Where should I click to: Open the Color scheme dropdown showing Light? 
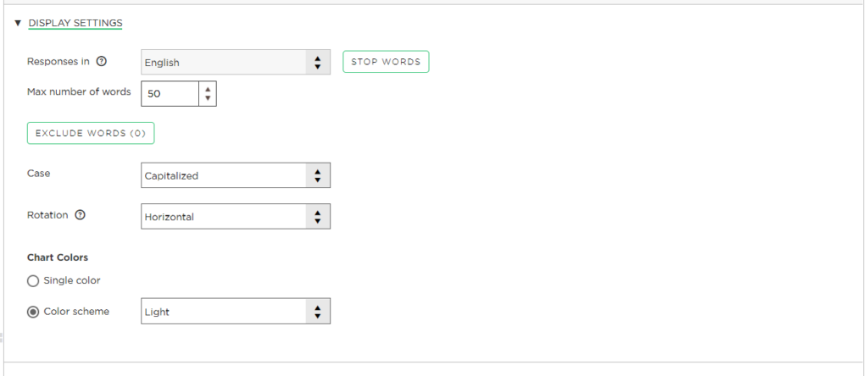(225, 312)
